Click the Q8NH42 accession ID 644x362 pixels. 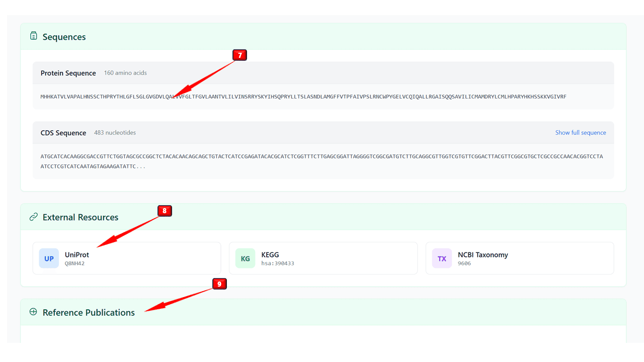pyautogui.click(x=74, y=263)
